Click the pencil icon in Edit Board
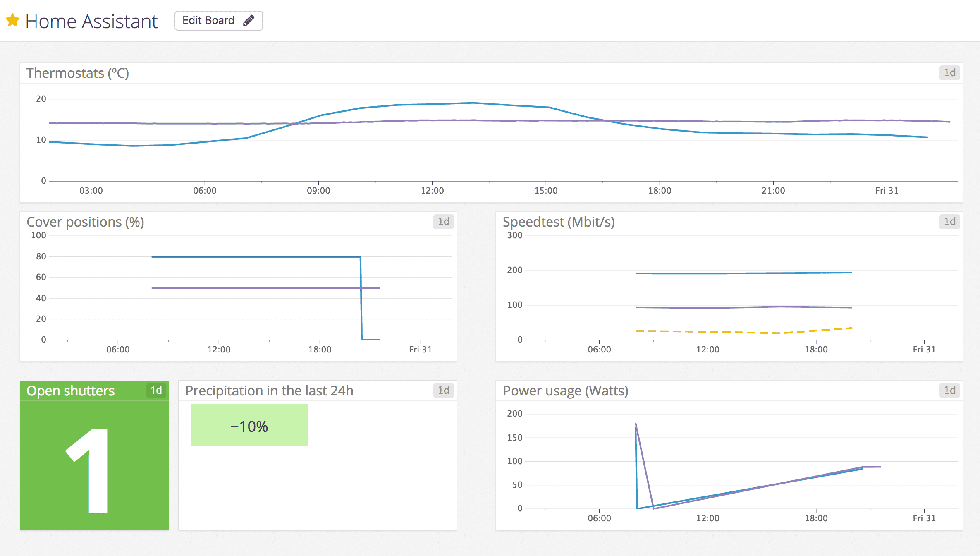 [249, 21]
